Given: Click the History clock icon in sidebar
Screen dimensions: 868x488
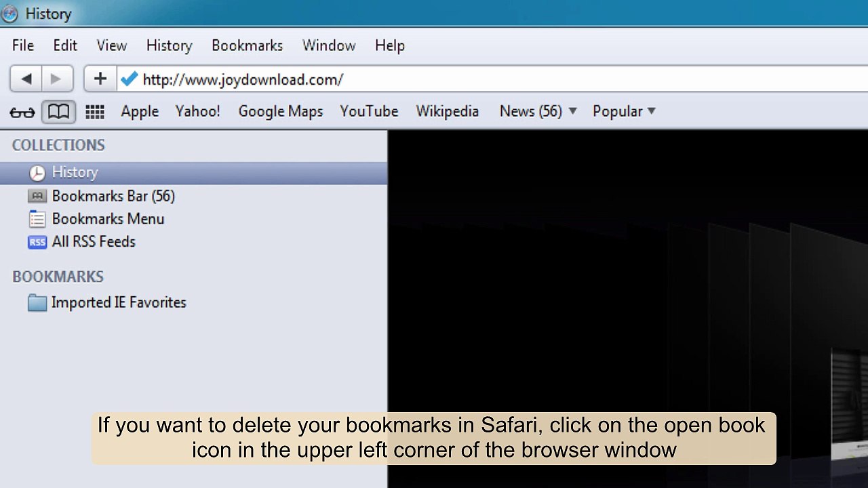Looking at the screenshot, I should click(x=37, y=173).
